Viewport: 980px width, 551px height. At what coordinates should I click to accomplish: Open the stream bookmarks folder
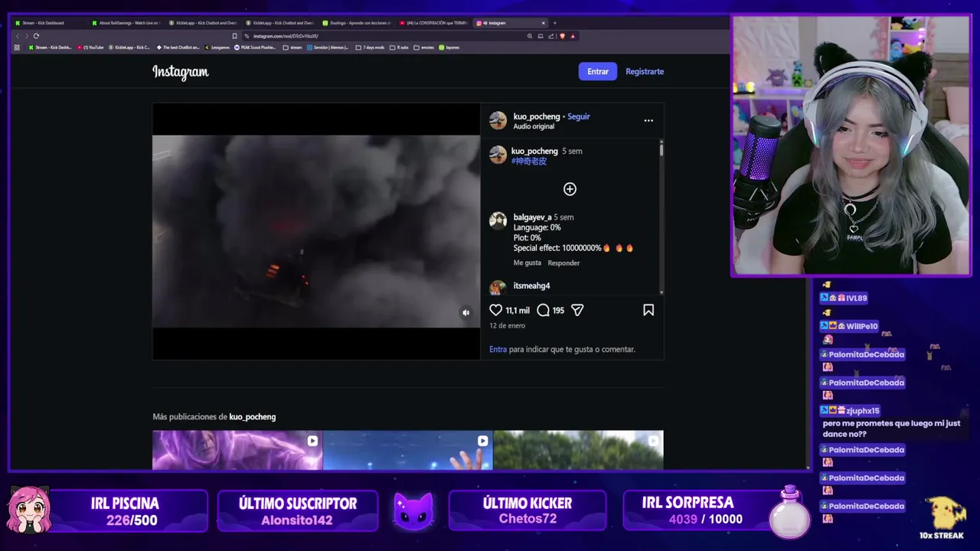pos(292,47)
